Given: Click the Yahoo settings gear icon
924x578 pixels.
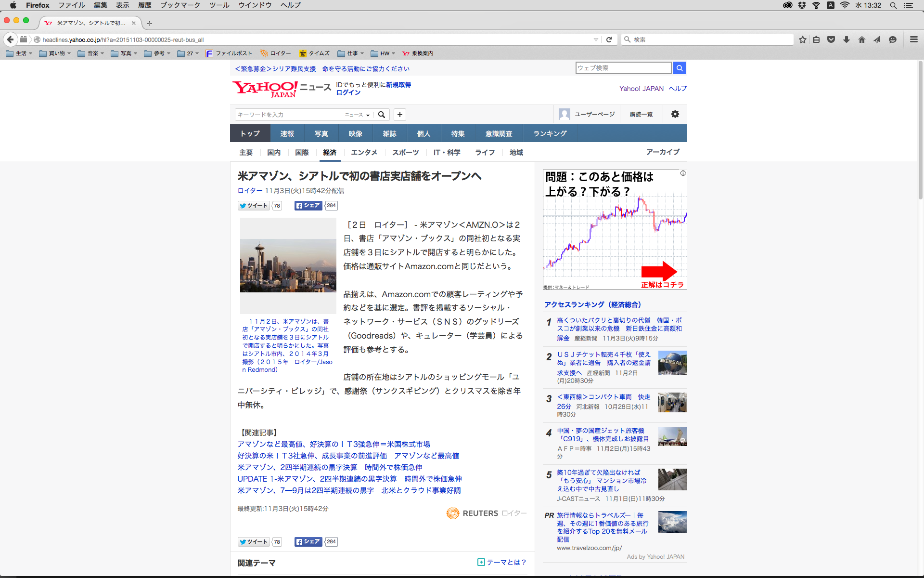Looking at the screenshot, I should coord(675,114).
